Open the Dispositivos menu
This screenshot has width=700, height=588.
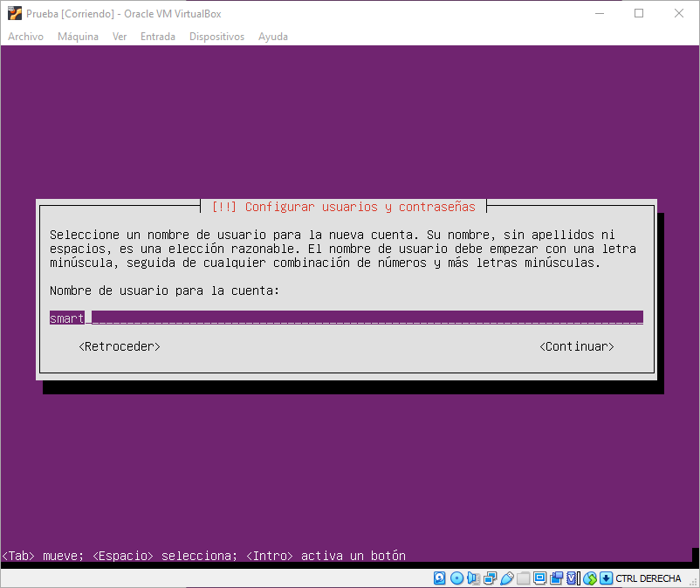[216, 37]
